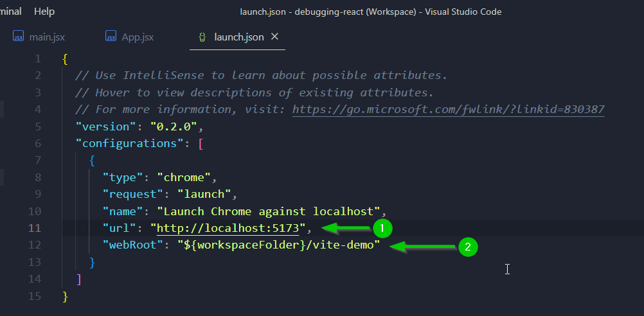Open the go.microsoft.com fwlink URL
This screenshot has height=316, width=644.
[x=448, y=110]
